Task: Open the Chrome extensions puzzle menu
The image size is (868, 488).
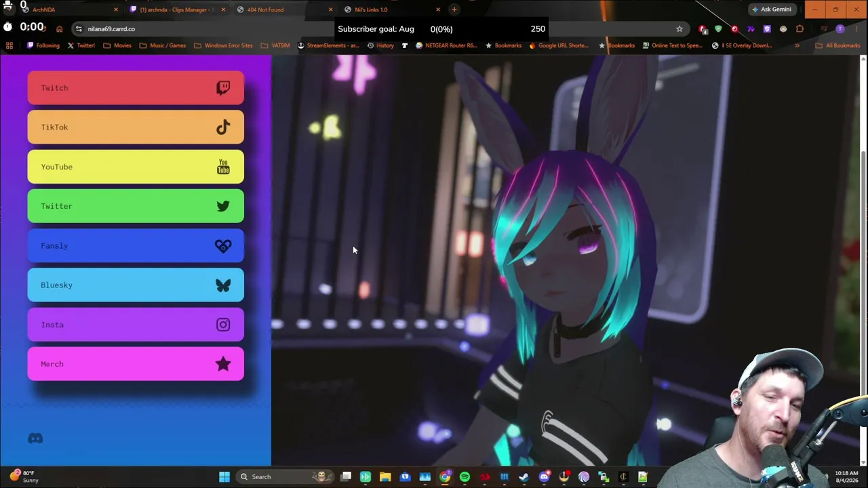Action: (800, 28)
